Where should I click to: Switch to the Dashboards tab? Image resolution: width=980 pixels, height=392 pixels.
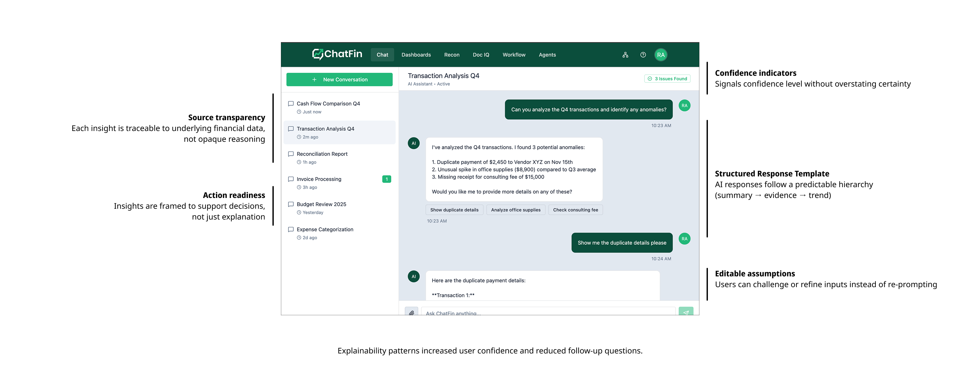[416, 55]
